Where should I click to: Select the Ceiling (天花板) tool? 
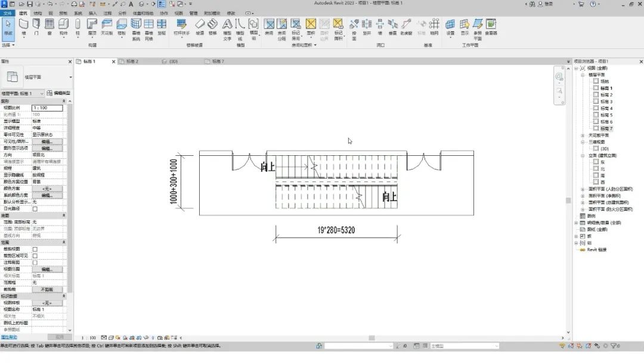(107, 27)
